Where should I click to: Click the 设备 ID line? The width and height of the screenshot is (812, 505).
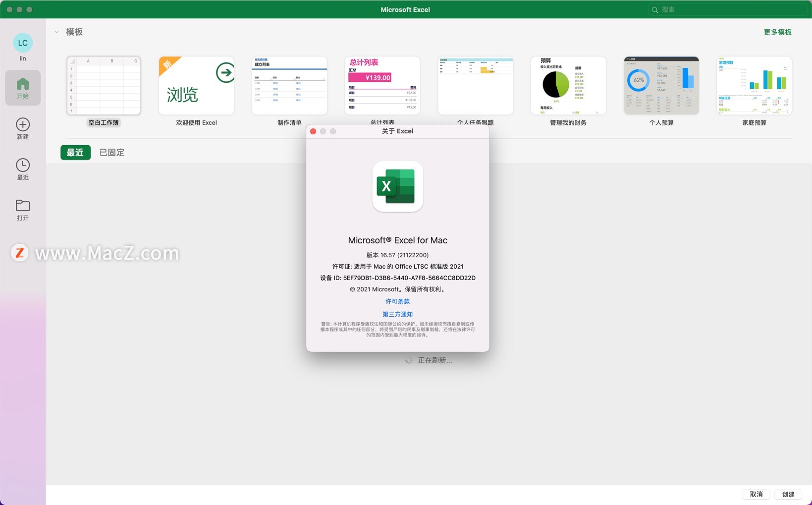coord(397,278)
